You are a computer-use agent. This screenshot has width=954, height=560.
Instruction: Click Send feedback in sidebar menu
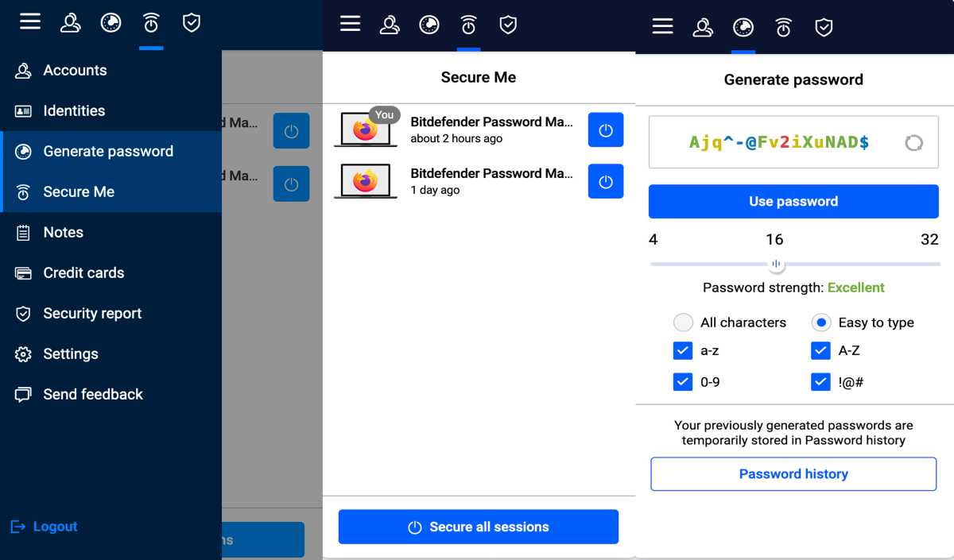click(111, 394)
